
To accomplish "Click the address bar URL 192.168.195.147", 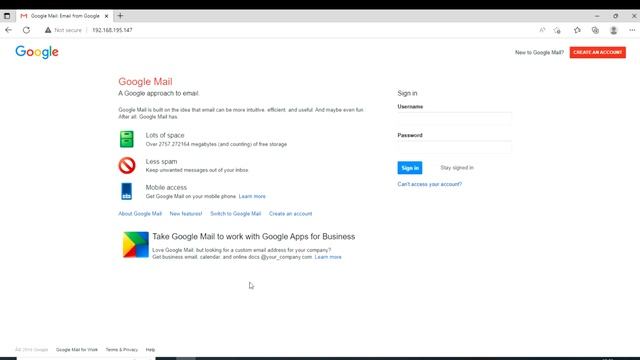I will [112, 30].
